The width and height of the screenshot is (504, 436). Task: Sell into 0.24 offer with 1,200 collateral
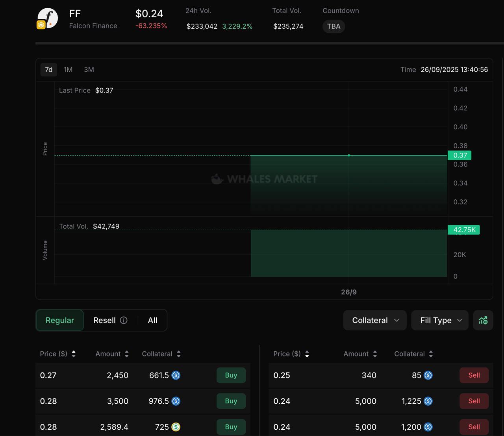[474, 427]
